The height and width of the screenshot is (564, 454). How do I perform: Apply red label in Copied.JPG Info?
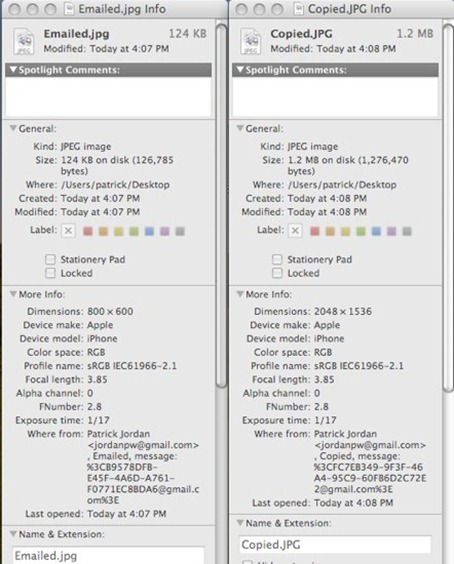coord(315,231)
